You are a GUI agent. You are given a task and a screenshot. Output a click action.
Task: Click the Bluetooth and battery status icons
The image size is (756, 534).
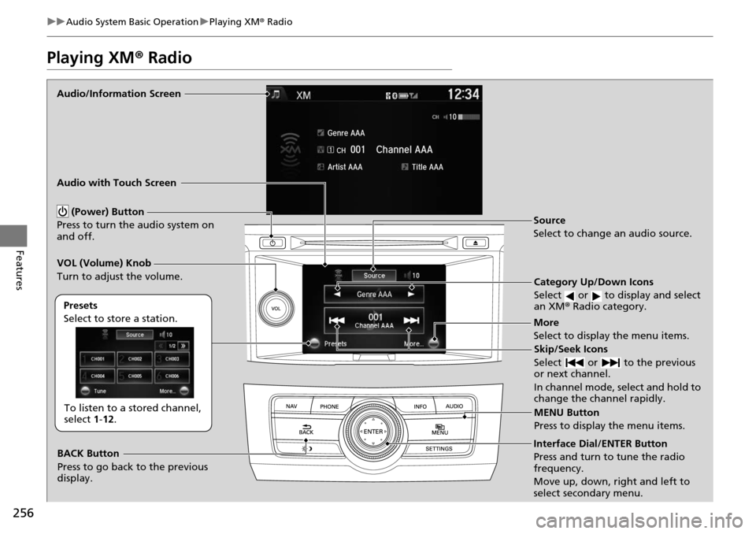pyautogui.click(x=402, y=95)
